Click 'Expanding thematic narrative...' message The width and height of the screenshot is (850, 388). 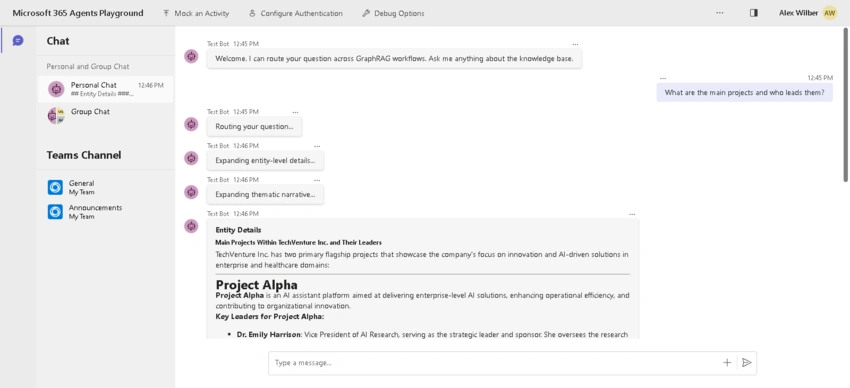265,195
